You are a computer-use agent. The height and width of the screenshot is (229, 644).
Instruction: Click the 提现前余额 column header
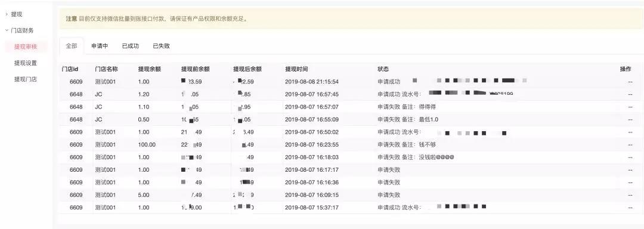tap(196, 69)
